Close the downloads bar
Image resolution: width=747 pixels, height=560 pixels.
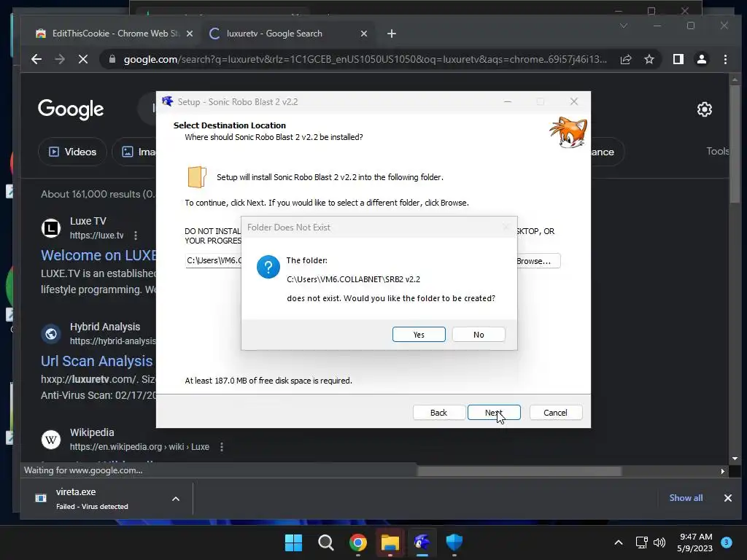click(x=727, y=498)
